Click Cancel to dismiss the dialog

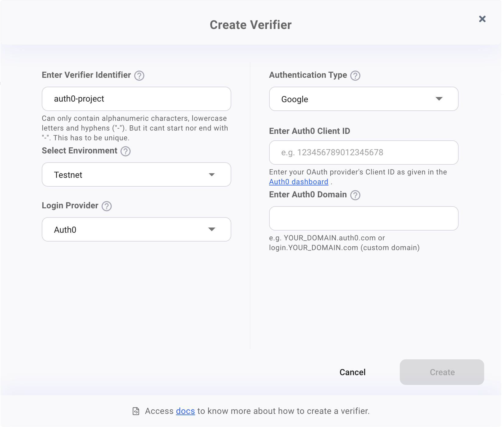[352, 372]
